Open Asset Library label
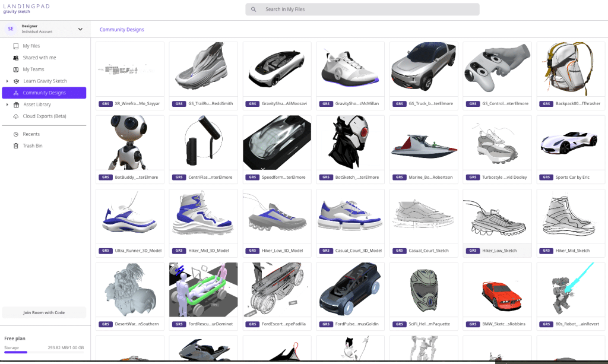 click(37, 105)
